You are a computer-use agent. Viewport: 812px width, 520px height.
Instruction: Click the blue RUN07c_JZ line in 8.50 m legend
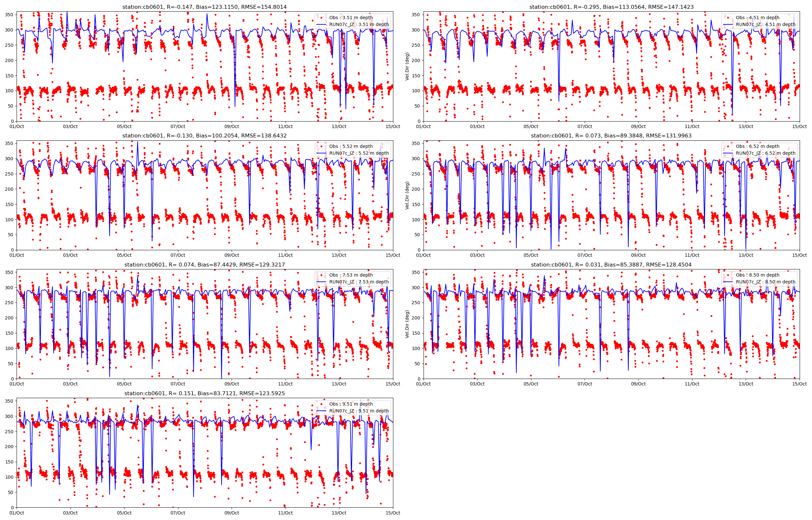point(728,281)
